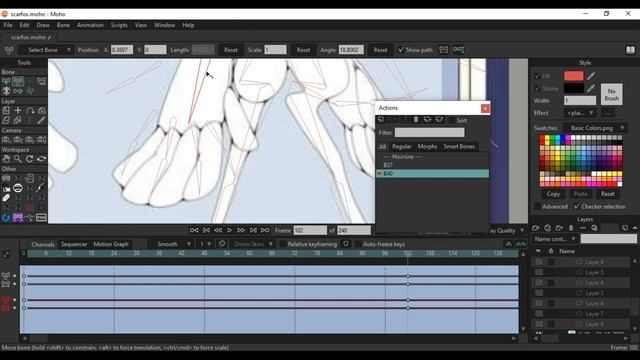Toggle visibility of Layer 5

coord(539,272)
